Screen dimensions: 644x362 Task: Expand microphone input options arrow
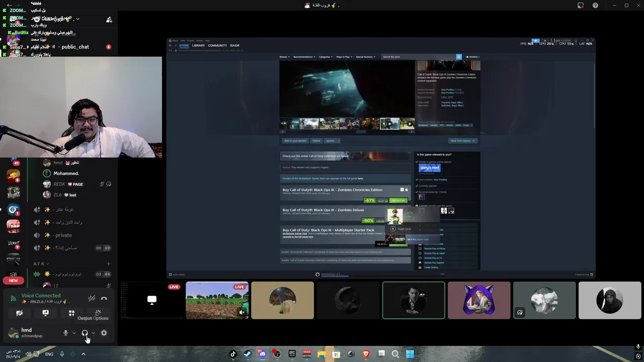click(74, 333)
